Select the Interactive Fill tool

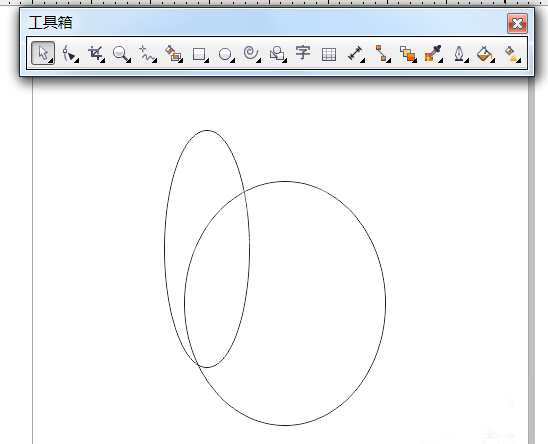pyautogui.click(x=512, y=54)
